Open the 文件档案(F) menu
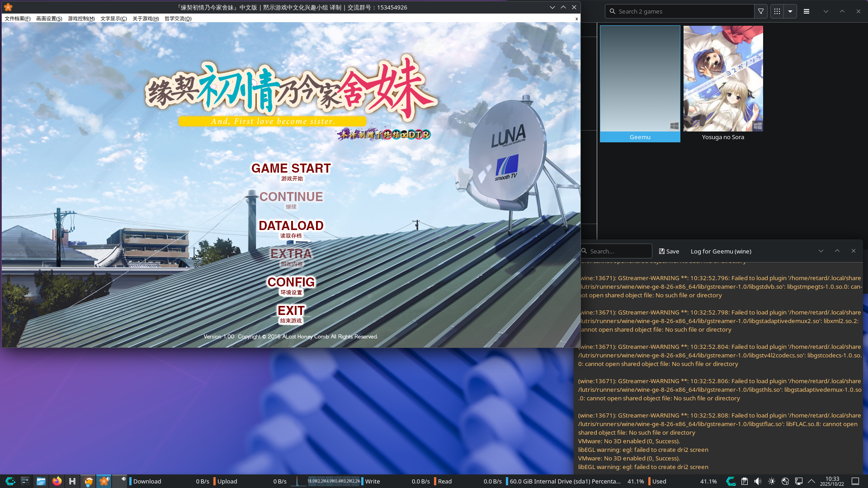868x488 pixels. [18, 19]
